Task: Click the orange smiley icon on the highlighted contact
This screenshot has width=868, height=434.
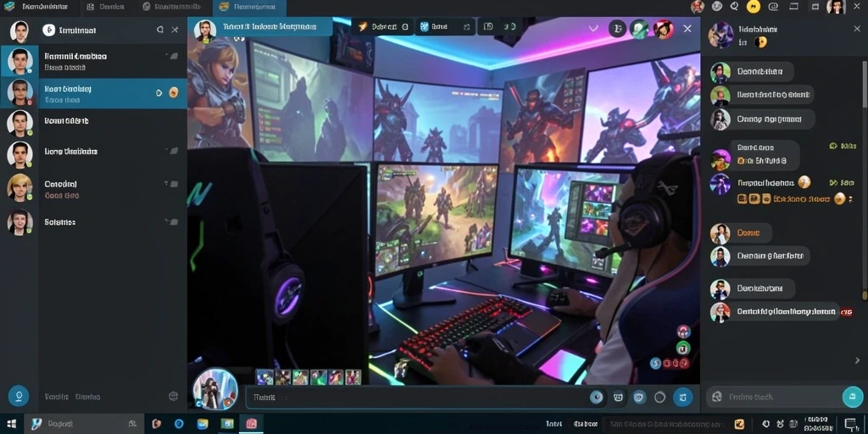Action: tap(173, 92)
